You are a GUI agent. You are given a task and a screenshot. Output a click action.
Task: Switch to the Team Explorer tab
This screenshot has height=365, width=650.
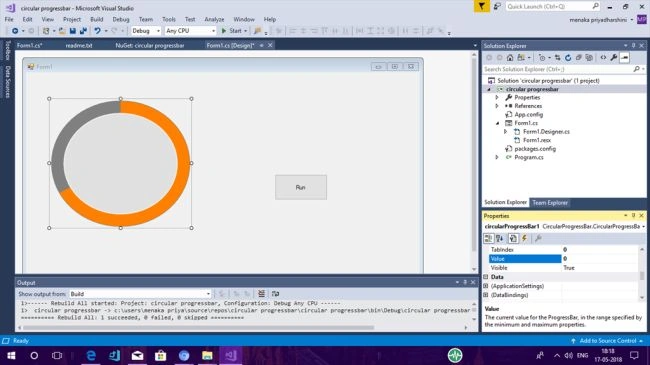coord(550,202)
